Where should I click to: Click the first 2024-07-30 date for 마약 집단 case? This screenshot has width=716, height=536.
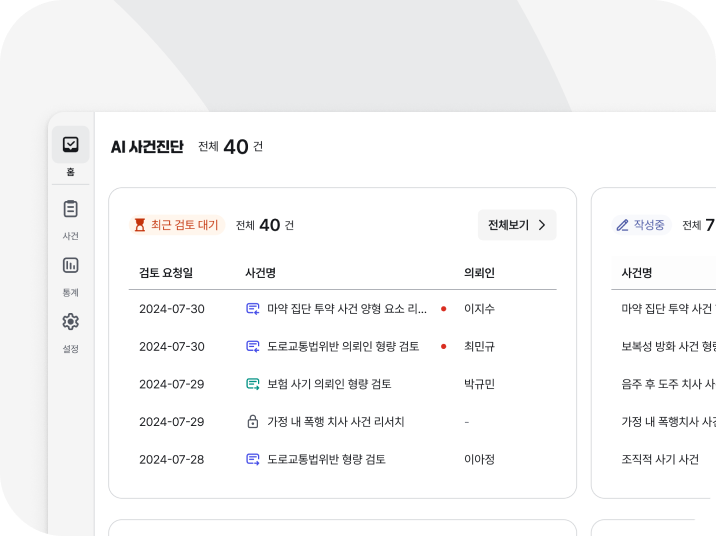coord(172,309)
